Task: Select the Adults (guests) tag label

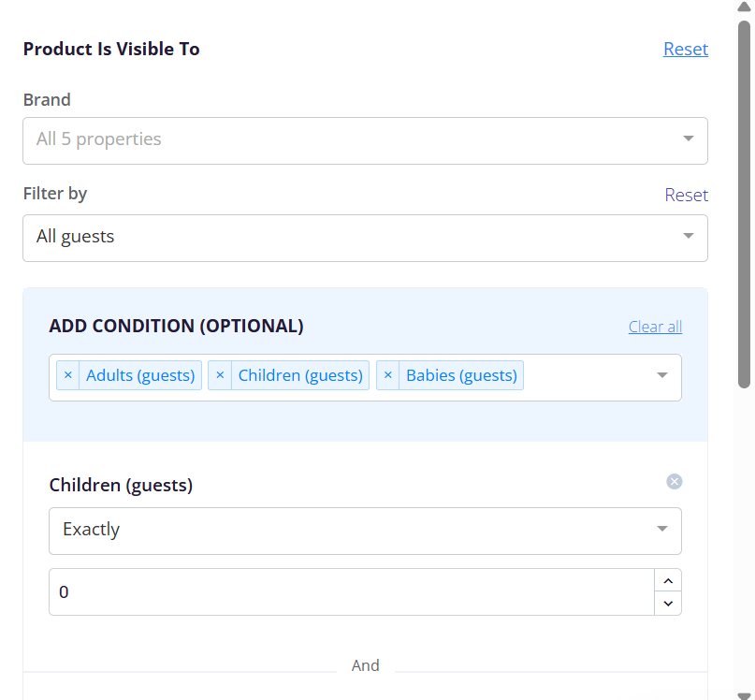Action: coord(140,375)
